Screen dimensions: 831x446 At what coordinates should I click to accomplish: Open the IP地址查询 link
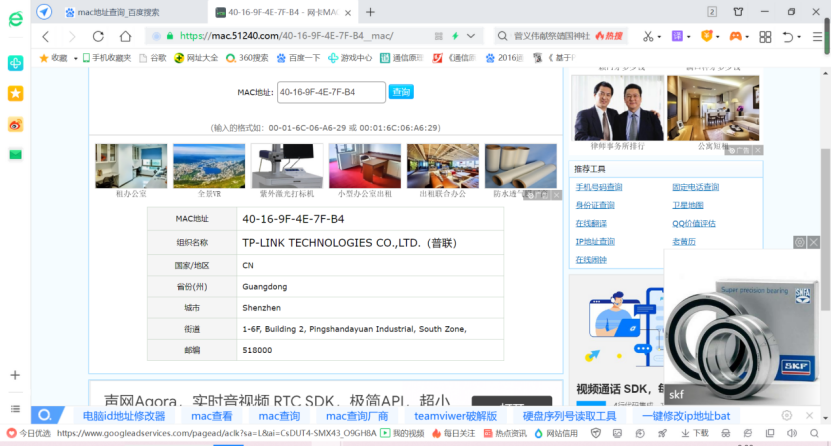tap(595, 242)
